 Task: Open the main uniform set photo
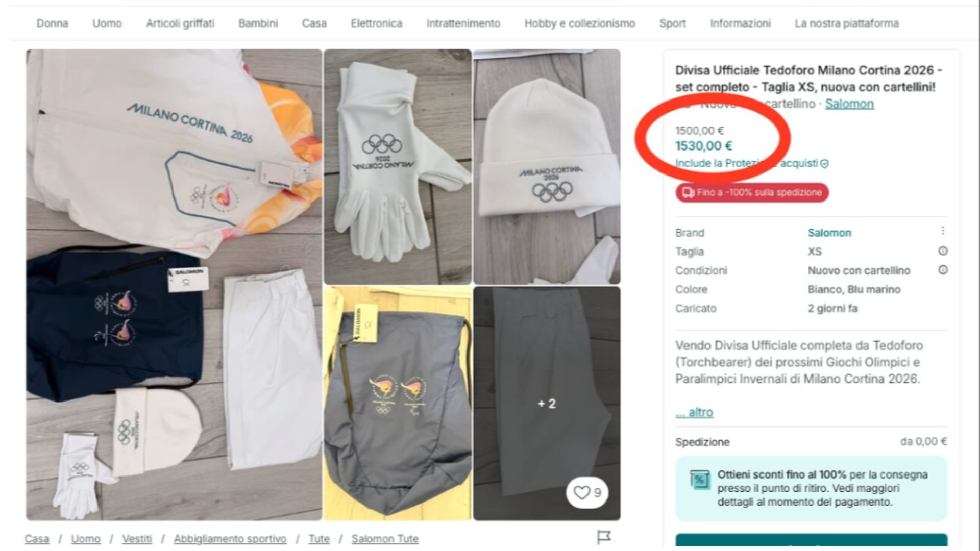(174, 284)
